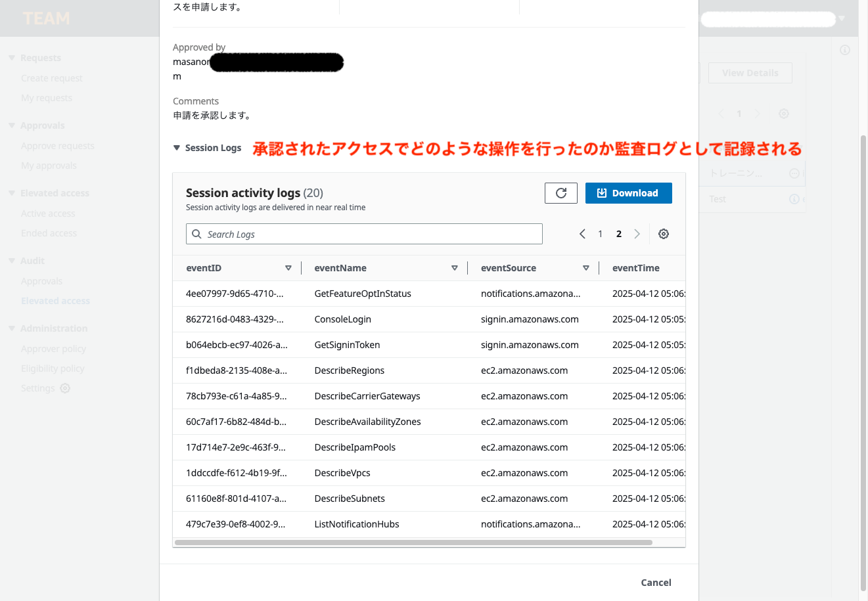
Task: Collapse the Session Logs section
Action: coord(177,148)
